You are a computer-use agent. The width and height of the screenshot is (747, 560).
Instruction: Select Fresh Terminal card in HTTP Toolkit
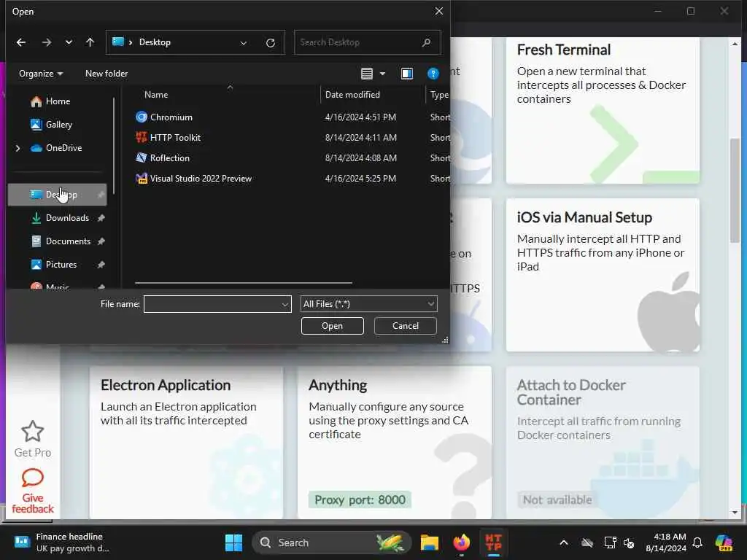coord(603,111)
